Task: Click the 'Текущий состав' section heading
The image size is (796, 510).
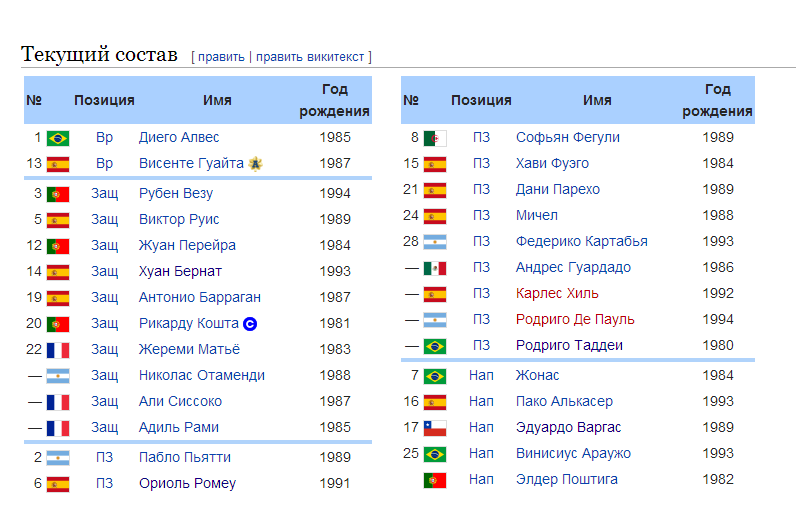Action: pyautogui.click(x=99, y=54)
